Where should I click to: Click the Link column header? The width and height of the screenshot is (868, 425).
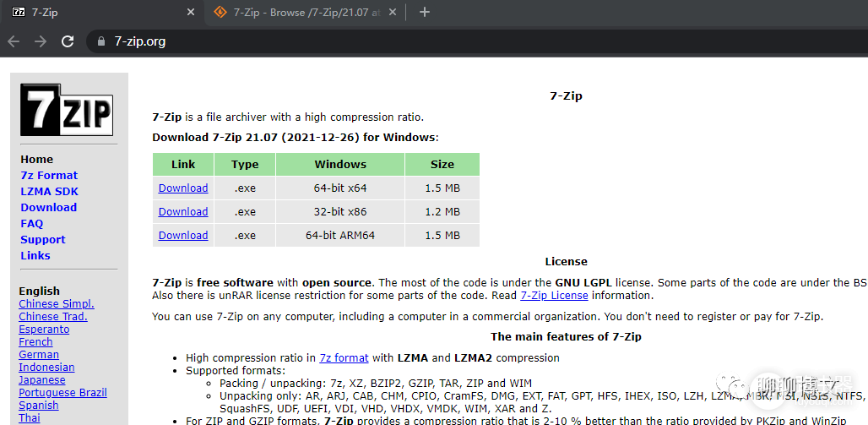[x=183, y=165]
